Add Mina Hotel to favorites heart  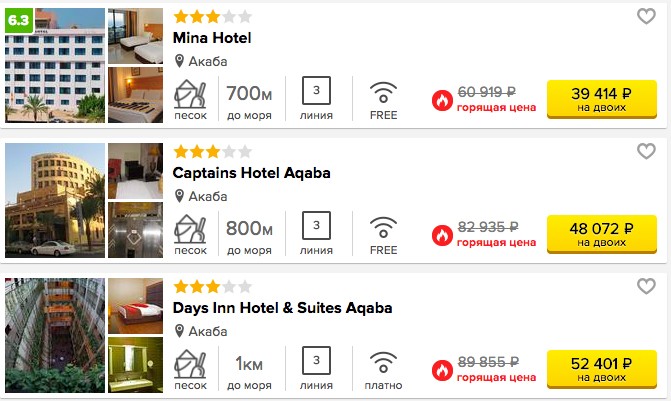tap(646, 16)
